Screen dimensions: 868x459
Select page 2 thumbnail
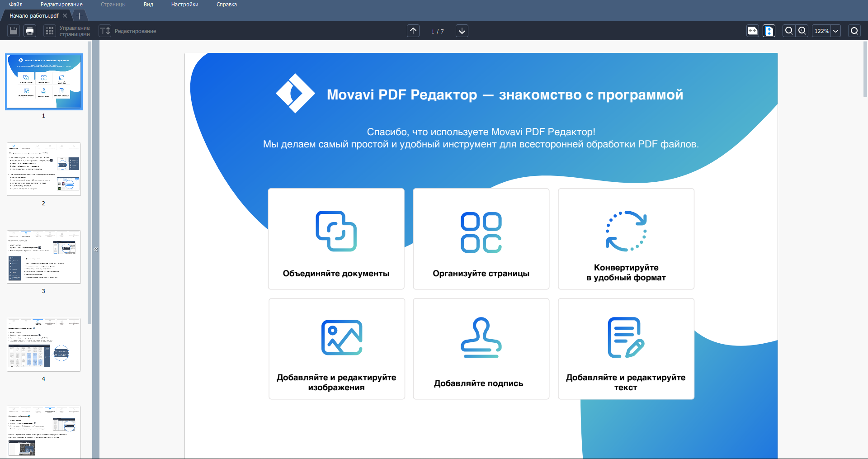44,169
